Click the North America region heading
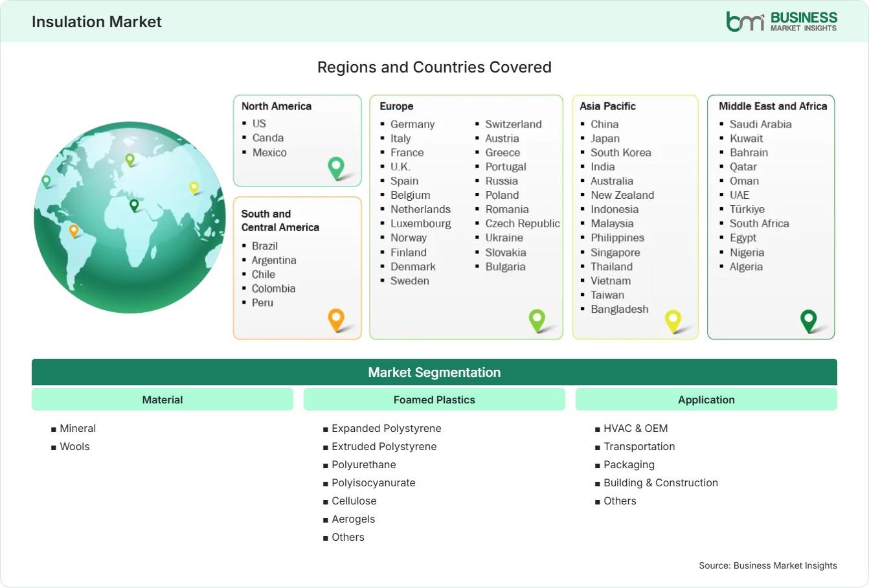This screenshot has height=588, width=869. point(276,106)
